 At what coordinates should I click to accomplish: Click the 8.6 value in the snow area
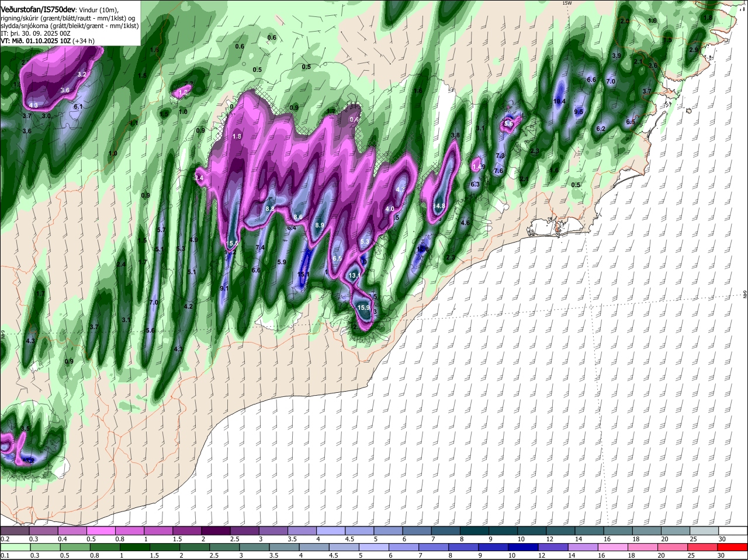tap(298, 217)
